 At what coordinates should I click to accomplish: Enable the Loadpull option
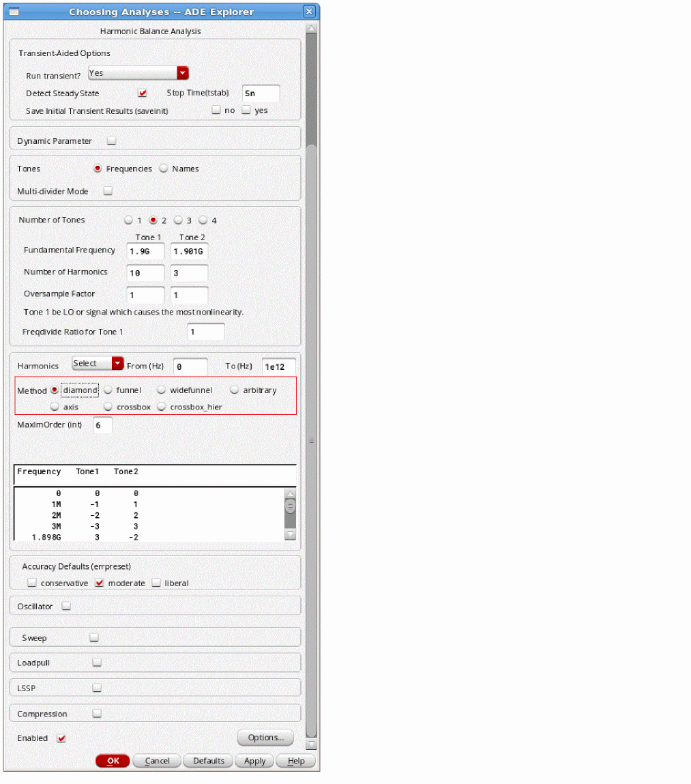[97, 663]
